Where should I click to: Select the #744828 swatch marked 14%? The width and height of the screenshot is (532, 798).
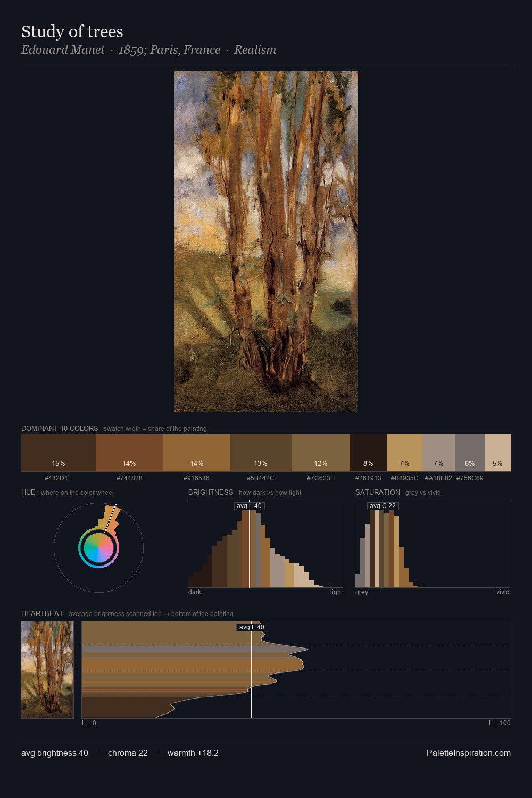[129, 453]
